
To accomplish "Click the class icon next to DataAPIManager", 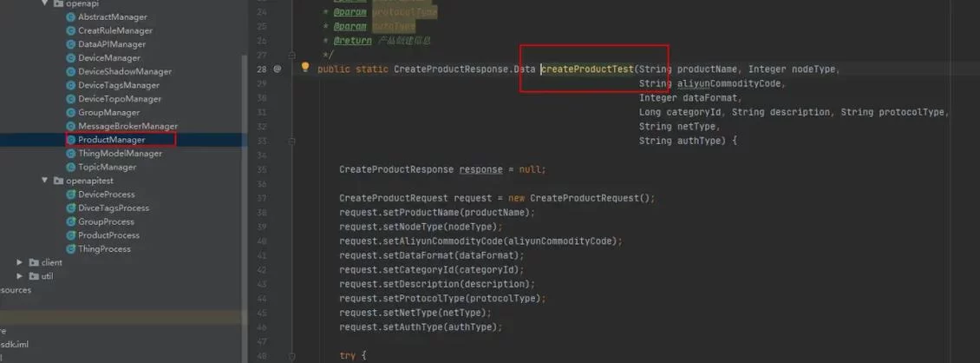I will tap(71, 44).
